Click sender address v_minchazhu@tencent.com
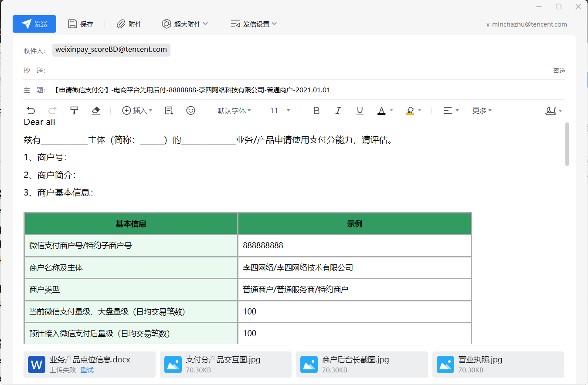This screenshot has height=385, width=588. pyautogui.click(x=527, y=24)
